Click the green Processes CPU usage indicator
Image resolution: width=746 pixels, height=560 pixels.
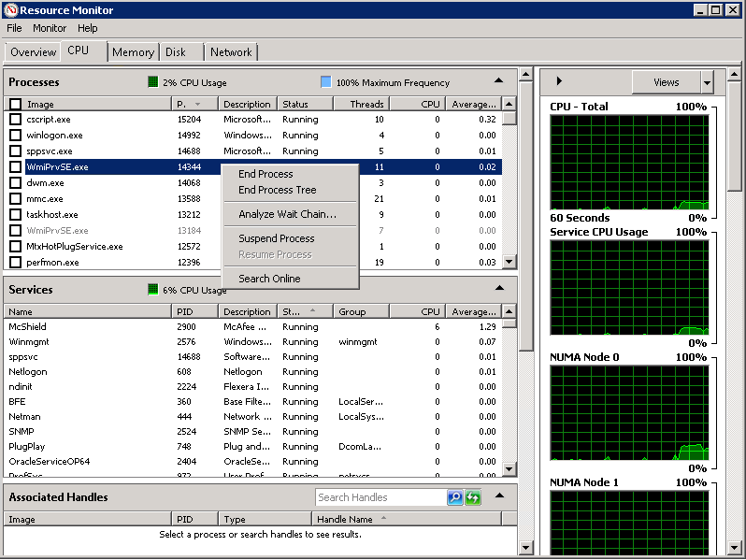coord(153,82)
